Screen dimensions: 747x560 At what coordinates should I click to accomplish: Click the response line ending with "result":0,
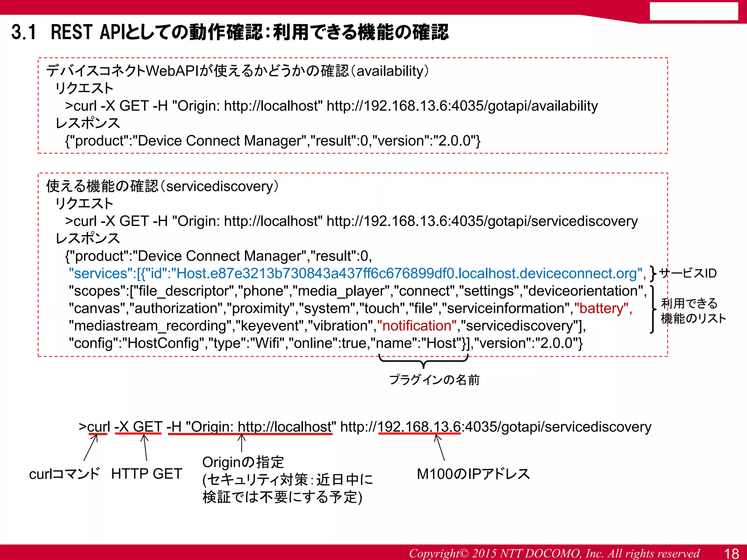point(218,256)
